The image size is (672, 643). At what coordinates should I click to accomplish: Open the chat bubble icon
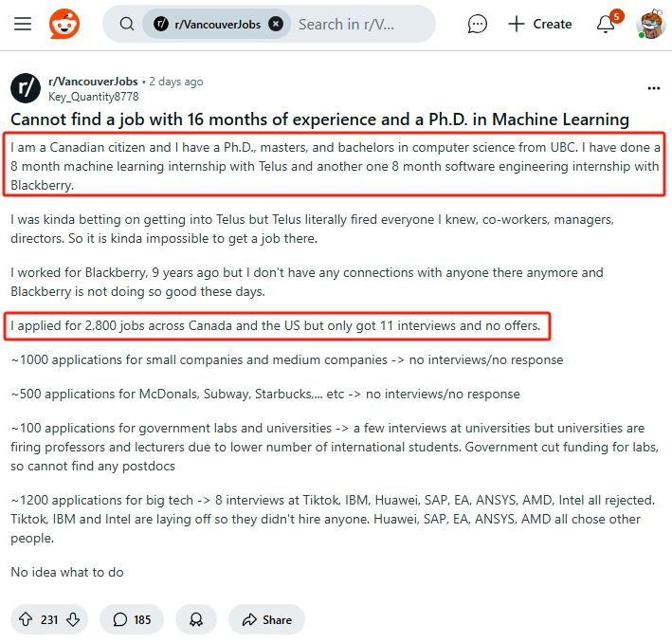point(477,24)
